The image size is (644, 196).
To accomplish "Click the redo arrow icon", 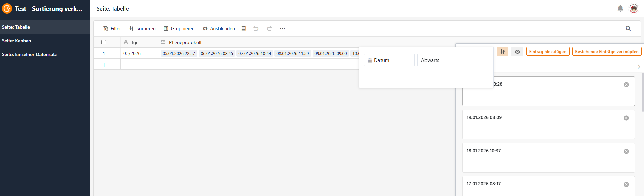I will [269, 28].
